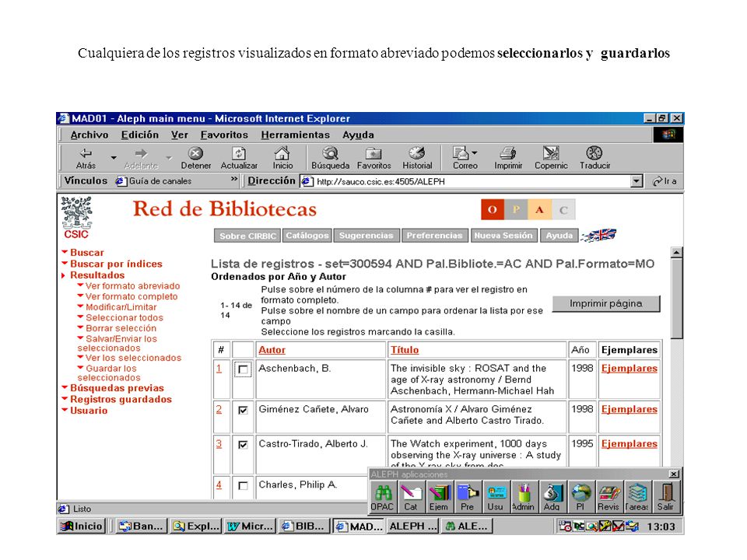Launch Revis module in ALEPH bar
The image size is (747, 560).
(608, 497)
